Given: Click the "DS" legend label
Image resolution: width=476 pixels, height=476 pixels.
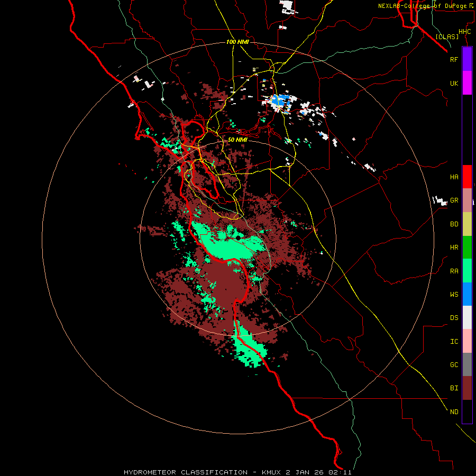Looking at the screenshot, I should point(454,318).
